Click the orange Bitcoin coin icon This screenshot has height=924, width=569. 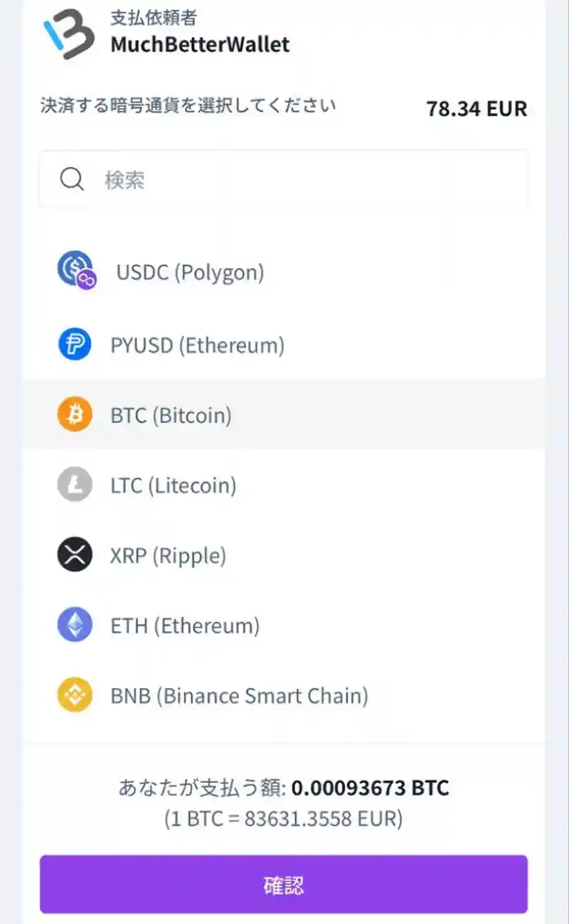point(75,415)
